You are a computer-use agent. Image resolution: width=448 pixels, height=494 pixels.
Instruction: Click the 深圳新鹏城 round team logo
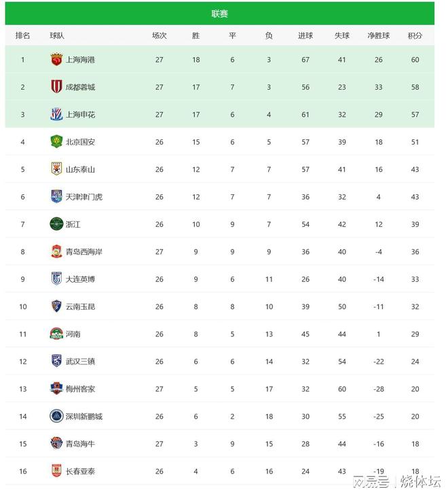56,416
